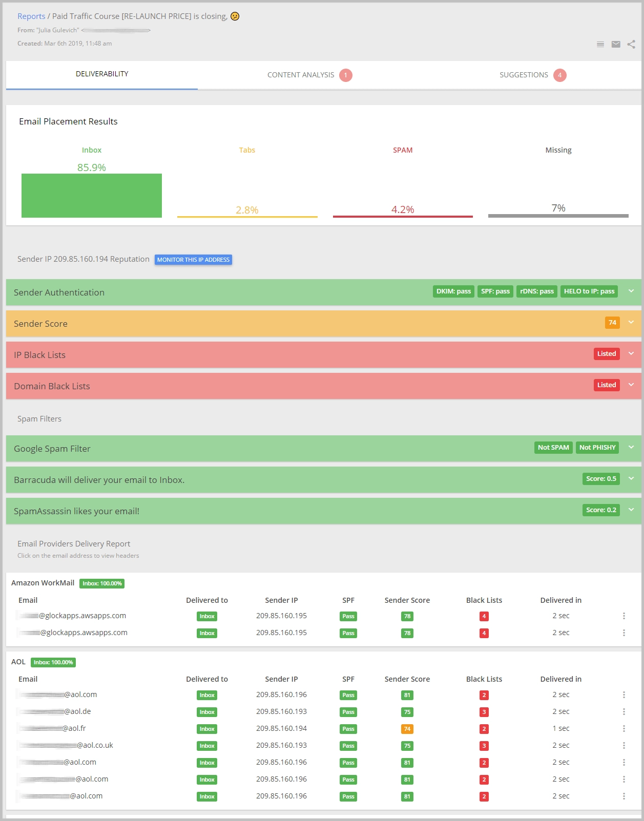Open three-dot menu for the aol.co.uk row
644x821 pixels.
click(624, 746)
